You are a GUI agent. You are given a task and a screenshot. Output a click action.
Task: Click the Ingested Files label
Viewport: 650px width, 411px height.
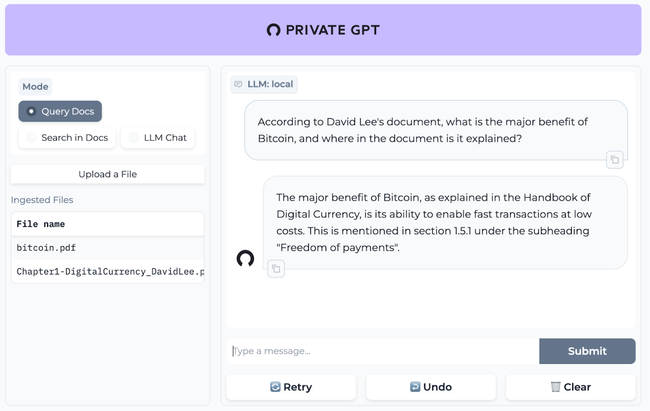click(42, 200)
